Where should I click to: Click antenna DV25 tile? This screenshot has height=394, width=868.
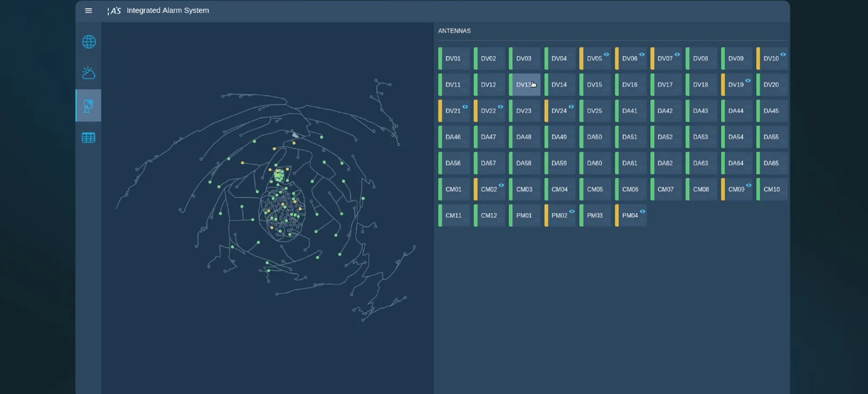click(x=595, y=111)
